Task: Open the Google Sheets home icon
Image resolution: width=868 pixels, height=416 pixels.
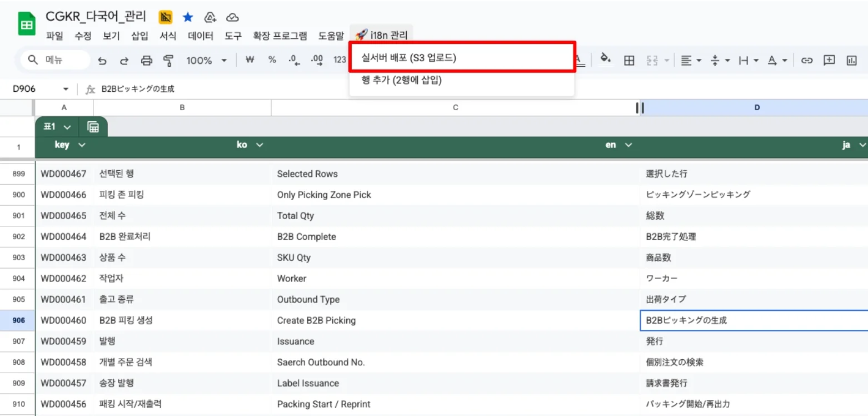Action: tap(27, 25)
